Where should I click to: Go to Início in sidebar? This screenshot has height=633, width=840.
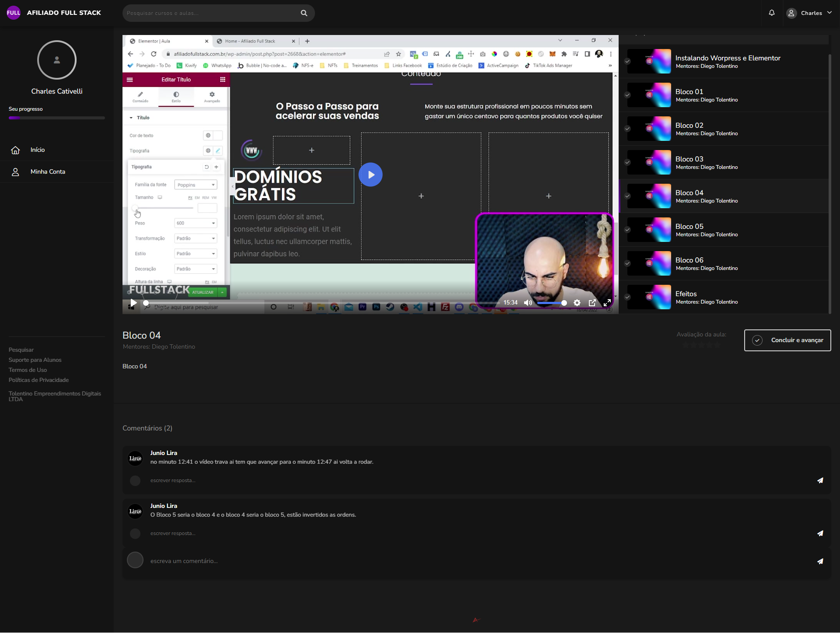38,150
